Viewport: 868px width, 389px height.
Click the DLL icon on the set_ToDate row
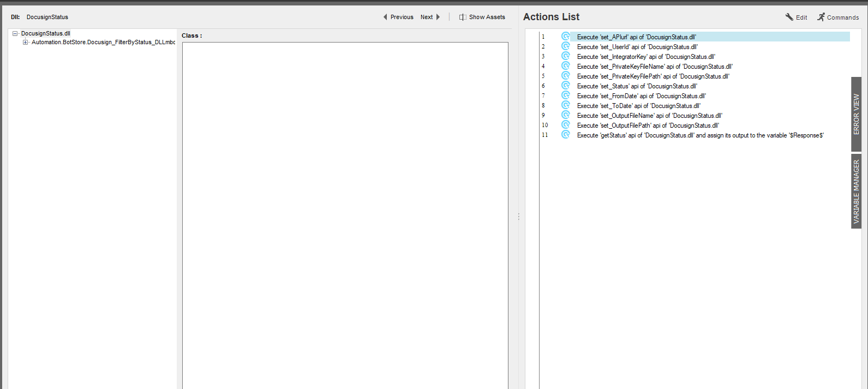click(x=566, y=105)
